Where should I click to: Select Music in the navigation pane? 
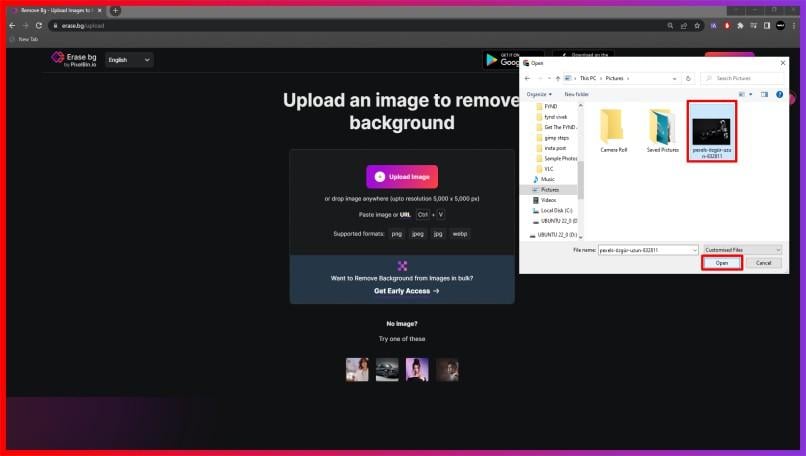click(548, 179)
